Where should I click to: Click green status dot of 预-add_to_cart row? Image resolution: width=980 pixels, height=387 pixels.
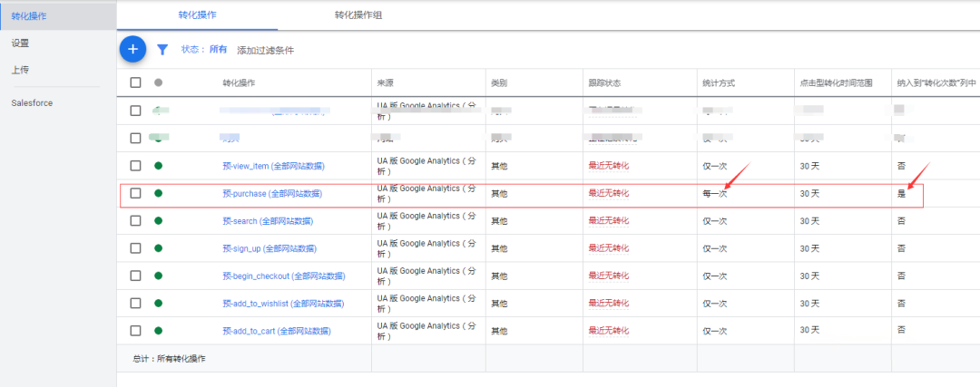tap(158, 331)
